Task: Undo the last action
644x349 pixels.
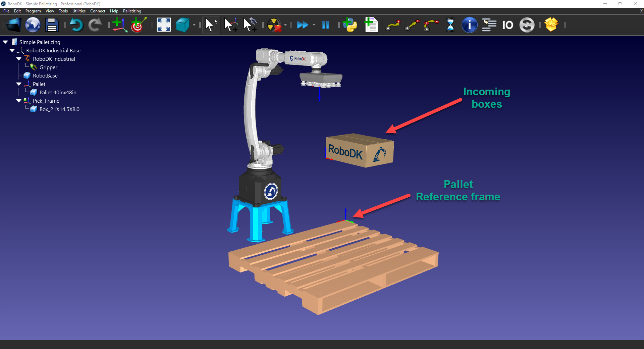Action: tap(76, 25)
